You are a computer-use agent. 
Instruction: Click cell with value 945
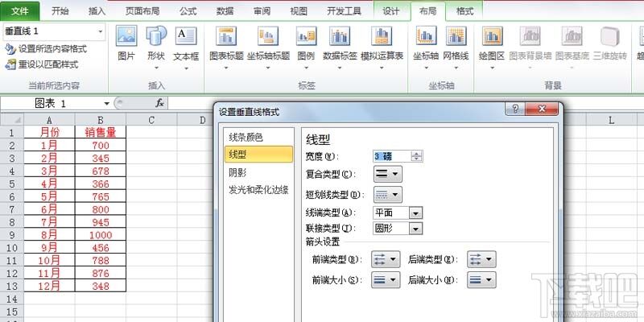100,222
